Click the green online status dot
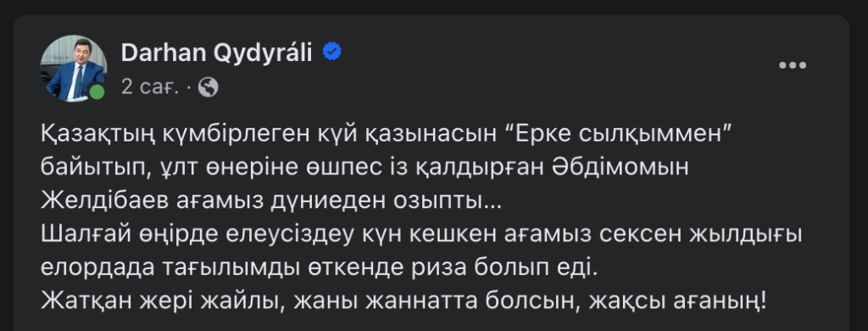 tap(97, 91)
